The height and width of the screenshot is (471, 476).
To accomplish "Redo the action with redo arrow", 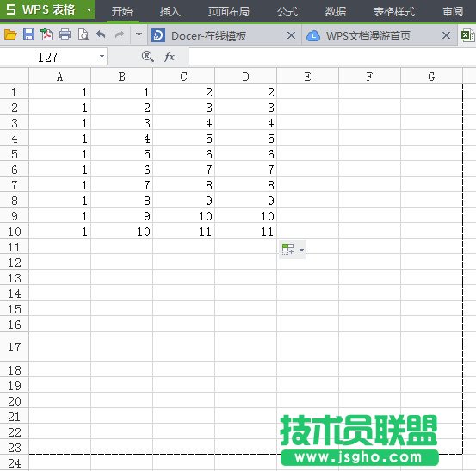I will pos(120,34).
